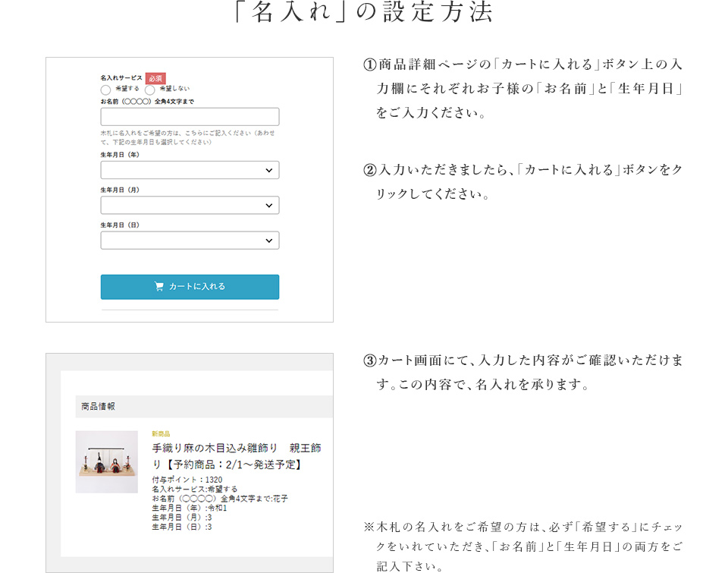The width and height of the screenshot is (728, 573).
Task: Open the 生年月日（日） dropdown
Action: pyautogui.click(x=190, y=241)
